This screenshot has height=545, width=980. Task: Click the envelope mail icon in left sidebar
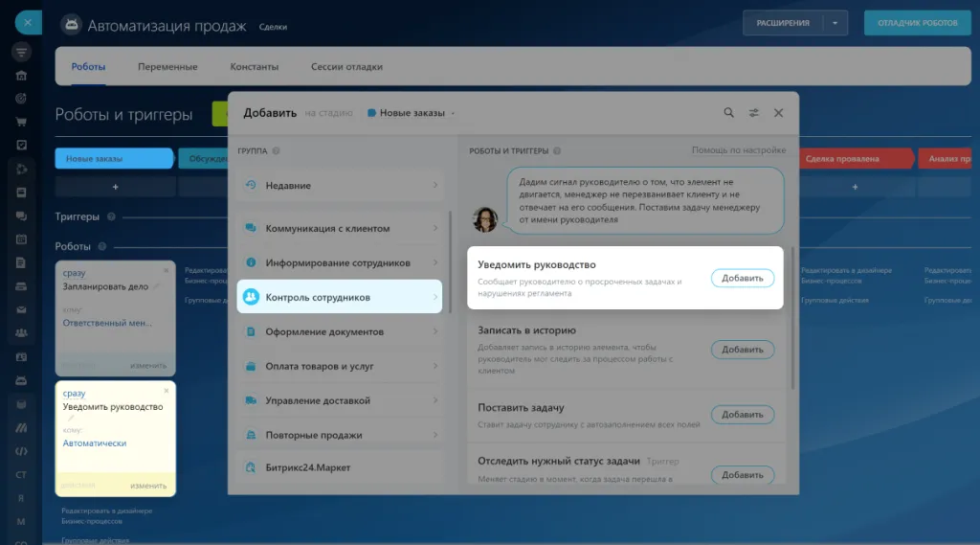pos(21,309)
